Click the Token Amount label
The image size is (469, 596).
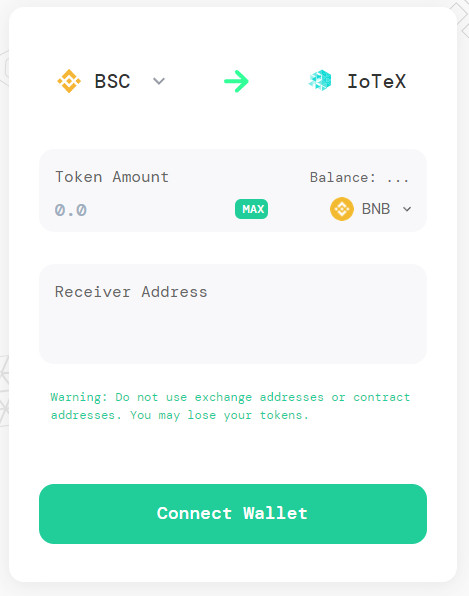pyautogui.click(x=112, y=177)
